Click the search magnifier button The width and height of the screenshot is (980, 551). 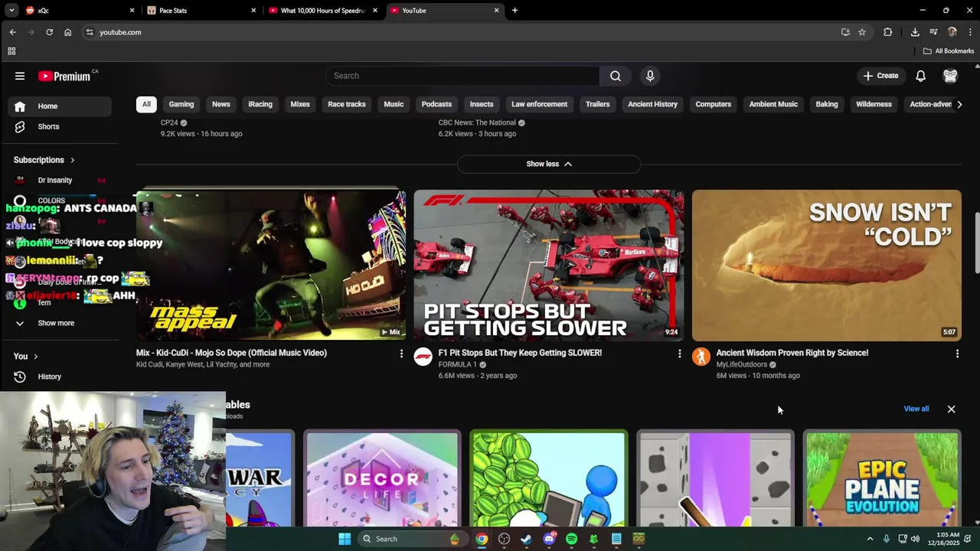click(x=616, y=76)
